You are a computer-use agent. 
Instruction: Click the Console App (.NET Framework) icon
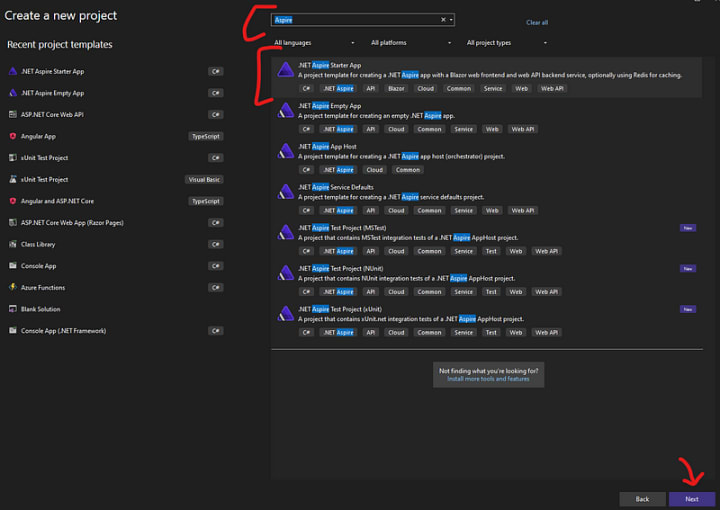click(13, 331)
